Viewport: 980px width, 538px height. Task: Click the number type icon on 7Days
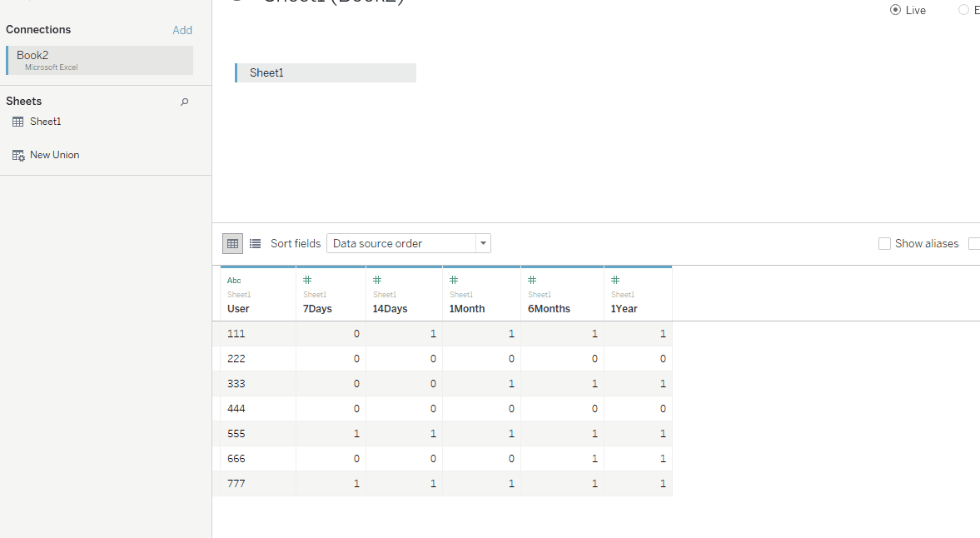coord(306,280)
